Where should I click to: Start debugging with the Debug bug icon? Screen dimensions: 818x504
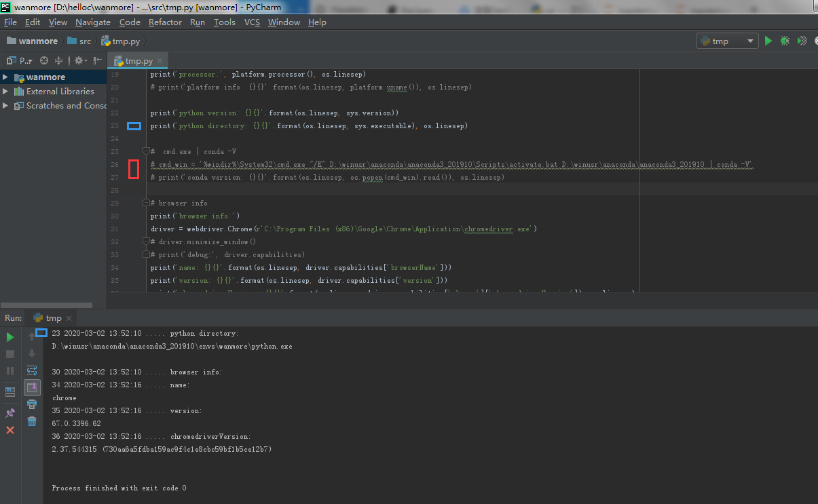(x=785, y=41)
